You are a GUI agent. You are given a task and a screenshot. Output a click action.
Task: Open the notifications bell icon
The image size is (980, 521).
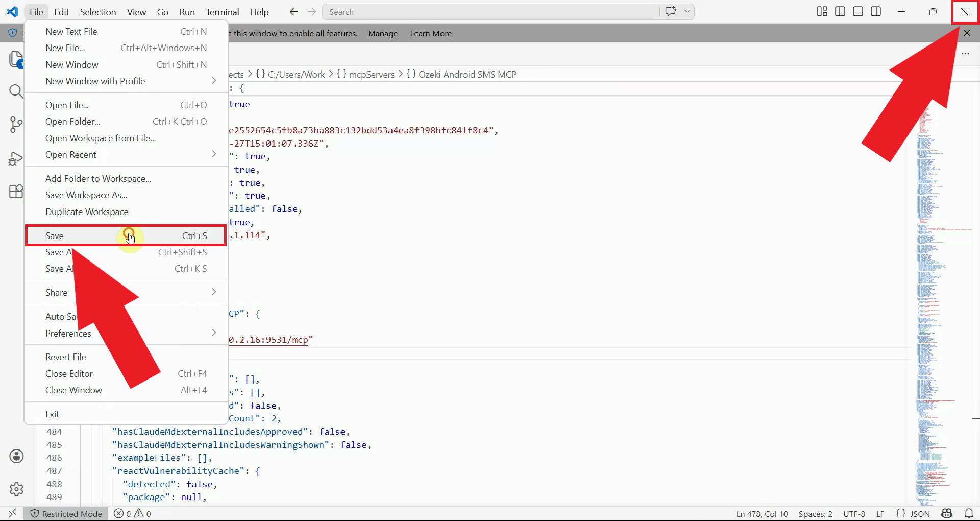coord(968,514)
